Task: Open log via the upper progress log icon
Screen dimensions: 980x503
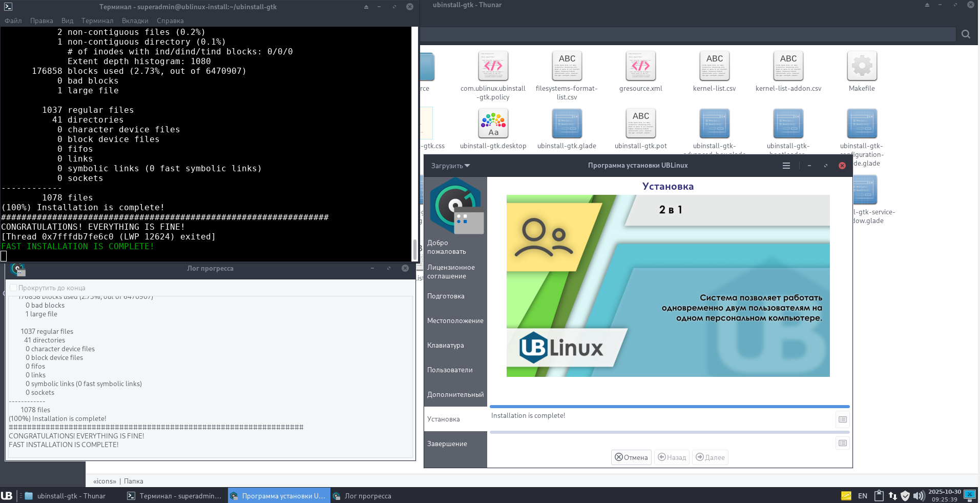Action: point(842,419)
